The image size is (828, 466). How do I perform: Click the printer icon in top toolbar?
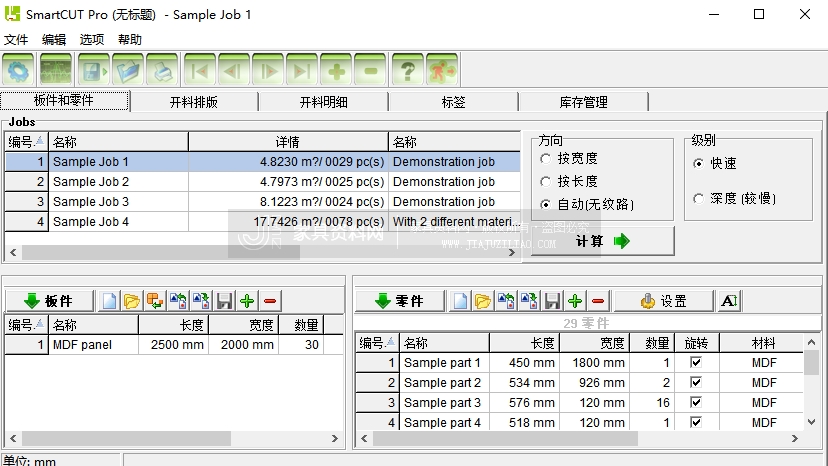click(162, 70)
